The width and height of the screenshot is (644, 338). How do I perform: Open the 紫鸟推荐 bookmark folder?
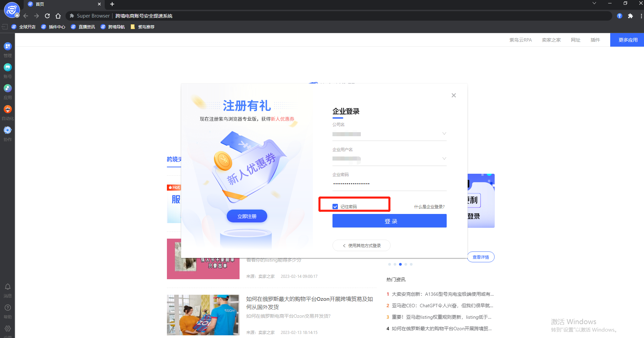coord(143,27)
